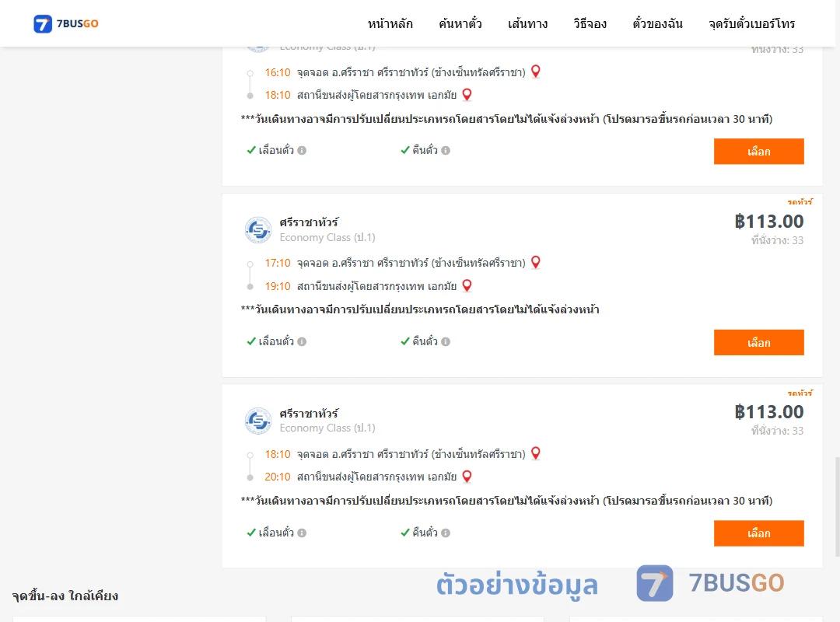Click ศรีราชาทัวร์ operator name on 20:10 arrival trip
Screen dimensions: 840x622
tap(309, 414)
